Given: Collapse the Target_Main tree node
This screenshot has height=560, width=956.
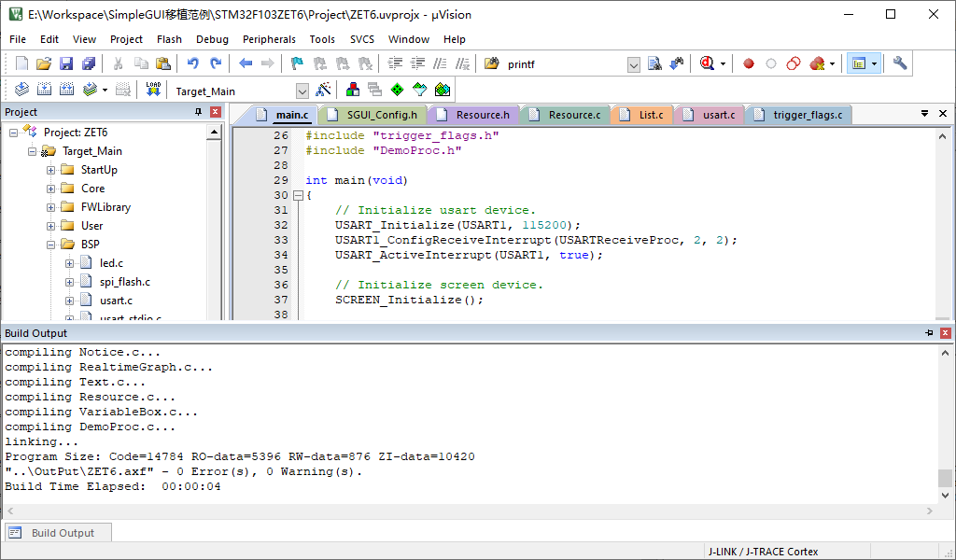Looking at the screenshot, I should [33, 151].
